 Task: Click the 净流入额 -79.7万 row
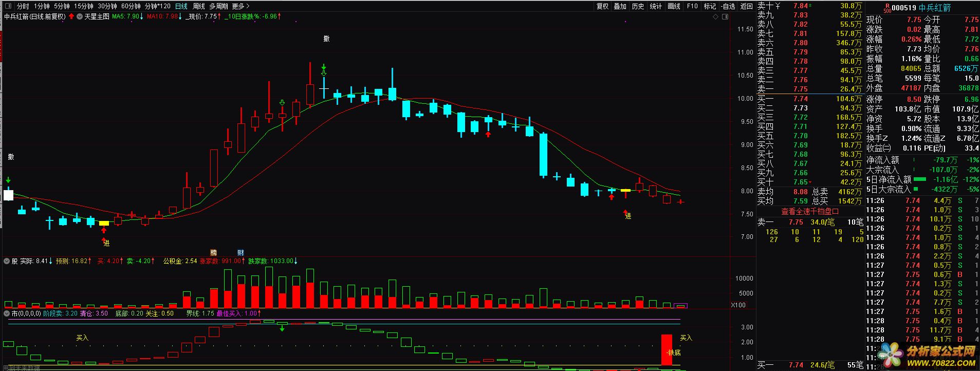pos(922,160)
